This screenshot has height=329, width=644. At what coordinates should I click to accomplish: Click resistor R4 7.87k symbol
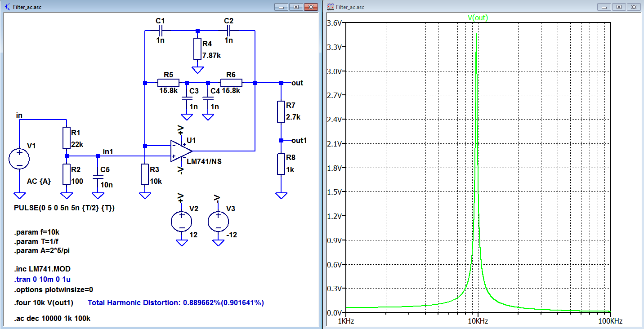(197, 49)
